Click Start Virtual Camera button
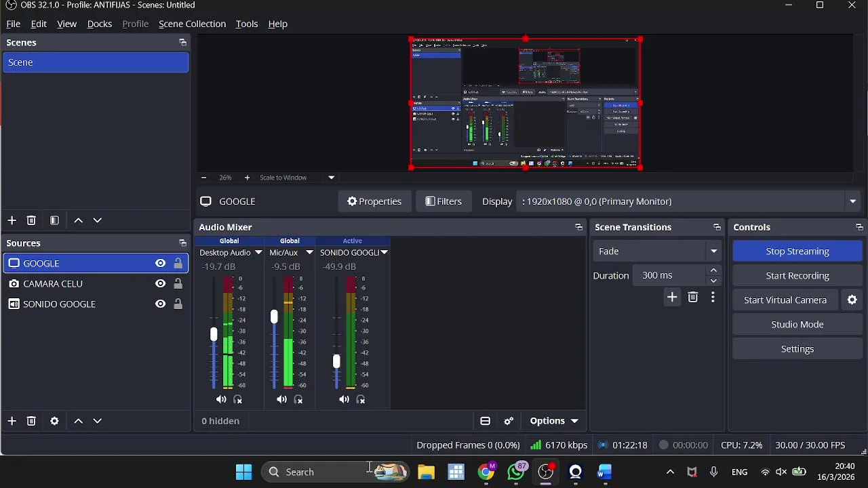This screenshot has width=868, height=488. (x=785, y=300)
